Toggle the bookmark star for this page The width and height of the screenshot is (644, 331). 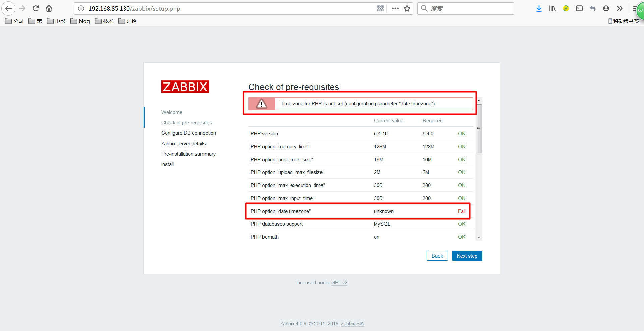point(407,8)
